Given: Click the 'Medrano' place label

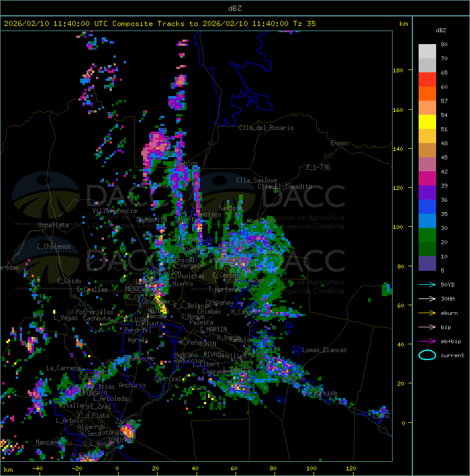Looking at the screenshot, I should pos(186,355).
